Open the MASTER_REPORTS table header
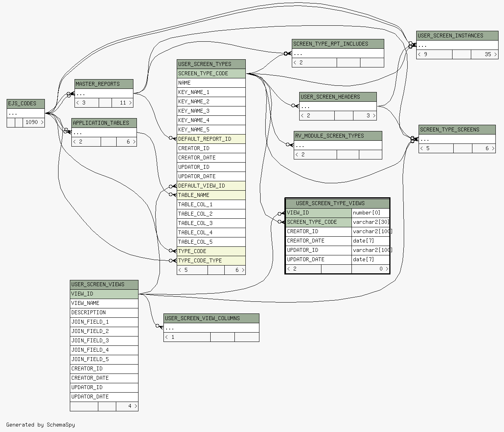Image resolution: width=504 pixels, height=432 pixels. pyautogui.click(x=104, y=84)
